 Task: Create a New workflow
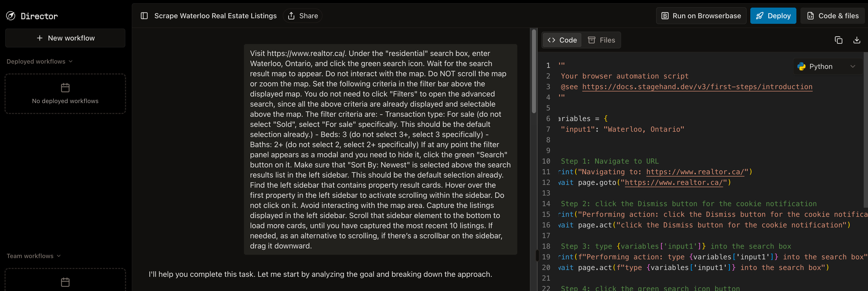pos(65,38)
